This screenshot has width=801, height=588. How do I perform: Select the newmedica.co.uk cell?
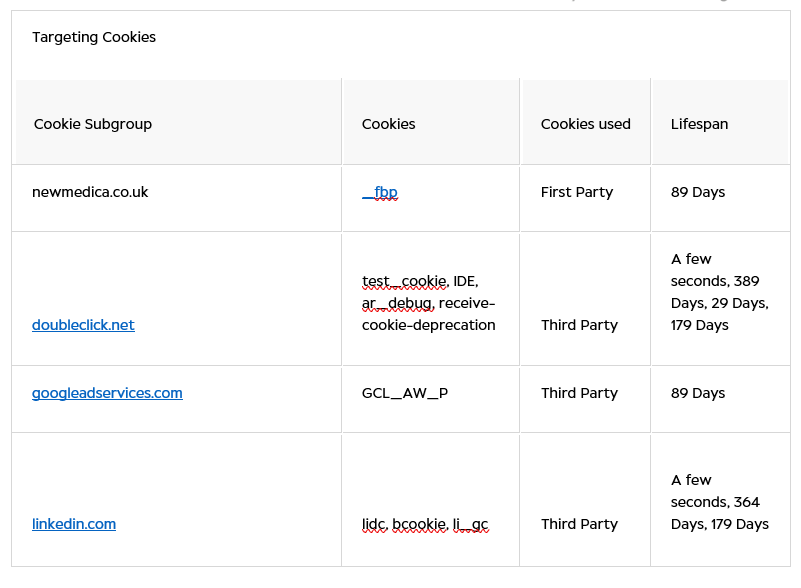(90, 192)
